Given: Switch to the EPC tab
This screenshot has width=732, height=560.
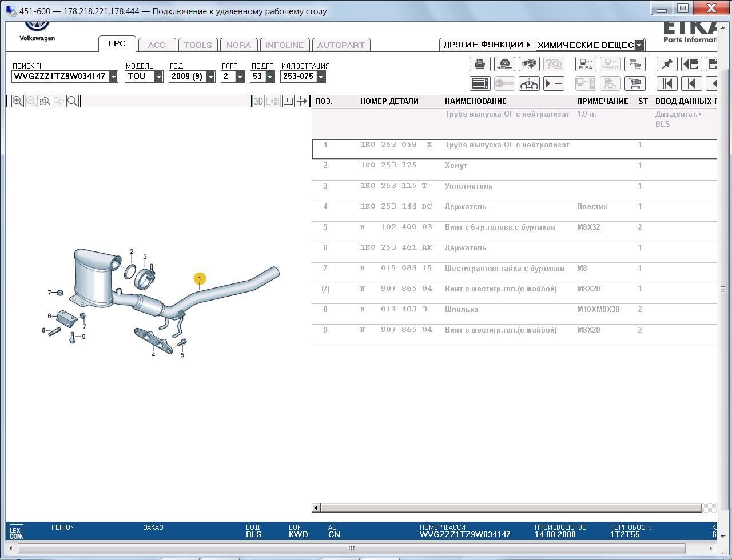Looking at the screenshot, I should click(117, 44).
